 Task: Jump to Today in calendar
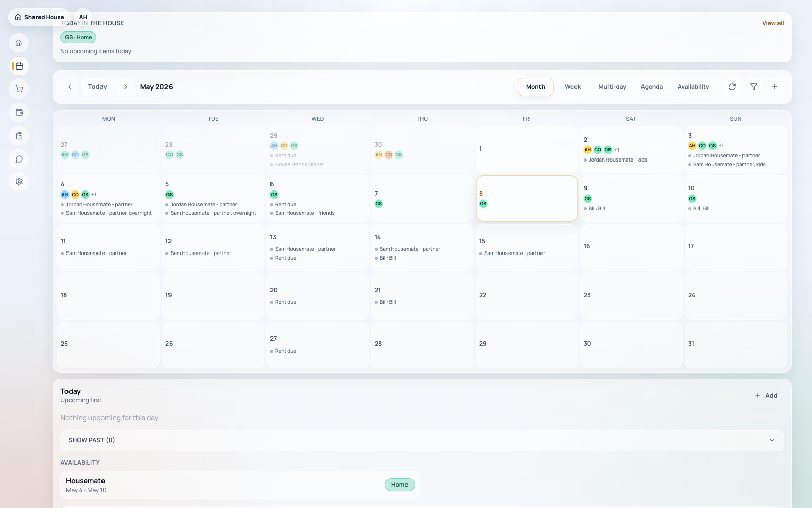pos(97,87)
